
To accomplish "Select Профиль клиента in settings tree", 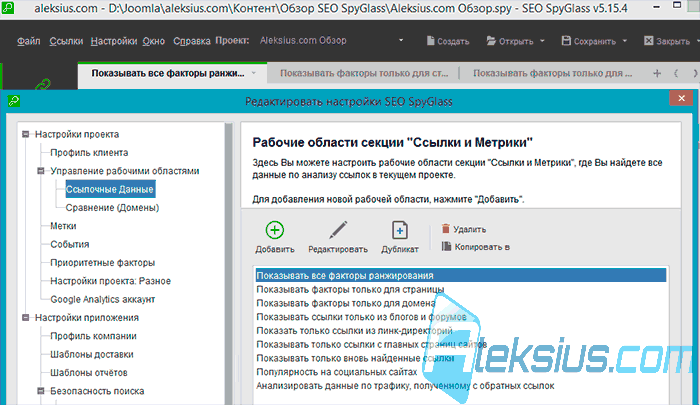I will 89,153.
